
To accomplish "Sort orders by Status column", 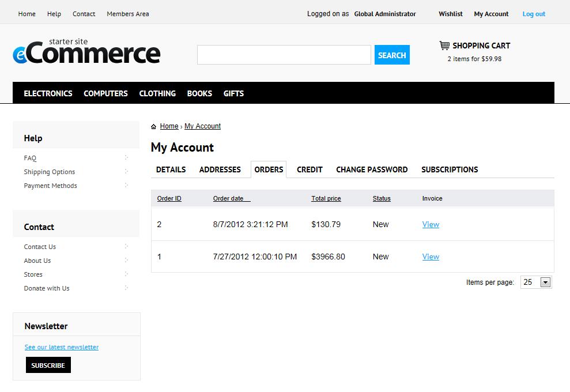I will pos(382,198).
